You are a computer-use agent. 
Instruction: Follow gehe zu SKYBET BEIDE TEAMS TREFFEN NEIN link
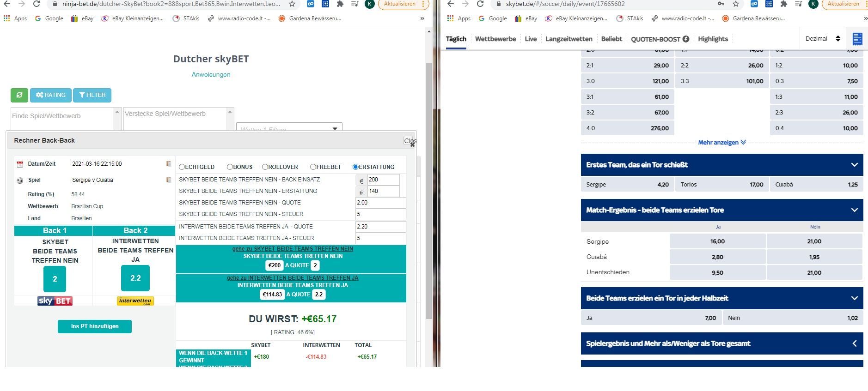(293, 249)
